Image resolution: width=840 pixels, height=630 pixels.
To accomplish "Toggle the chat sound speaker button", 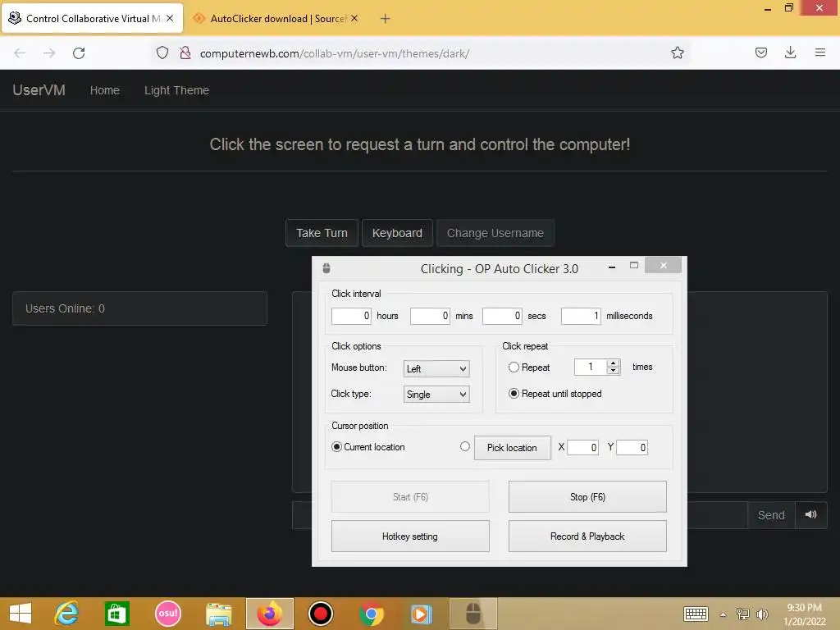I will 810,514.
